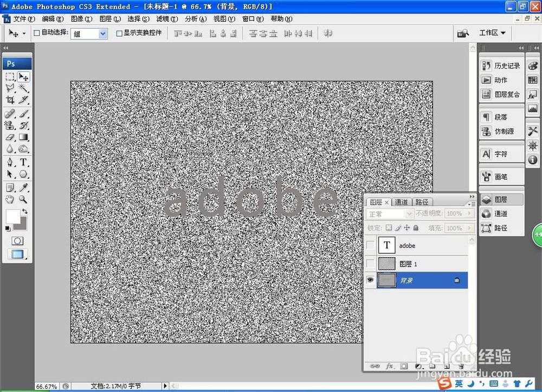Select the Hand tool
Screen dimensions: 542x392
click(10, 199)
